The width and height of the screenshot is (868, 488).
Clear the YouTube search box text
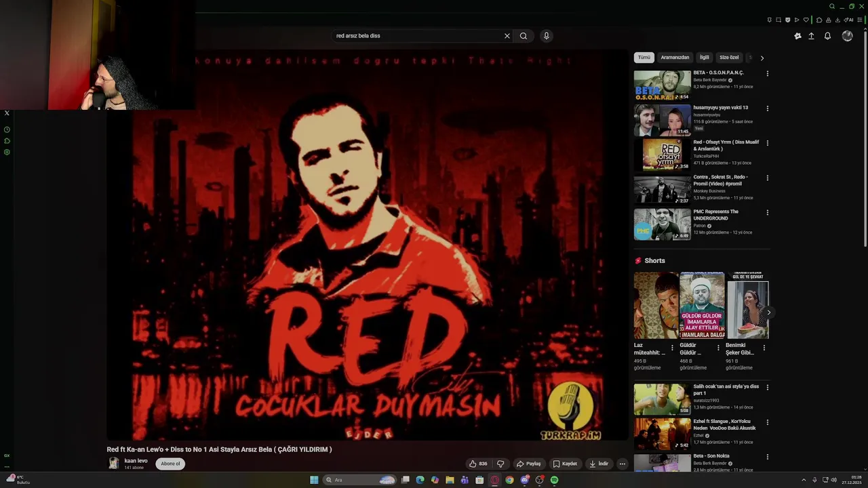(x=507, y=36)
